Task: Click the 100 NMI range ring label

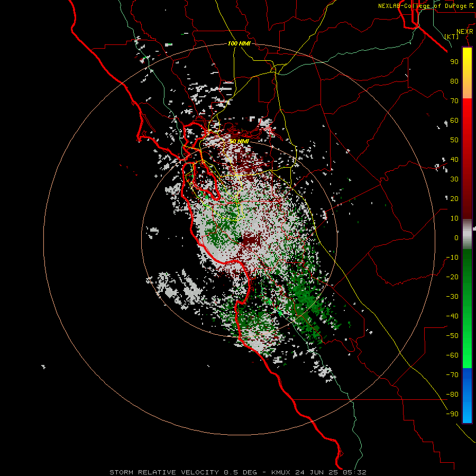Action: pos(239,43)
